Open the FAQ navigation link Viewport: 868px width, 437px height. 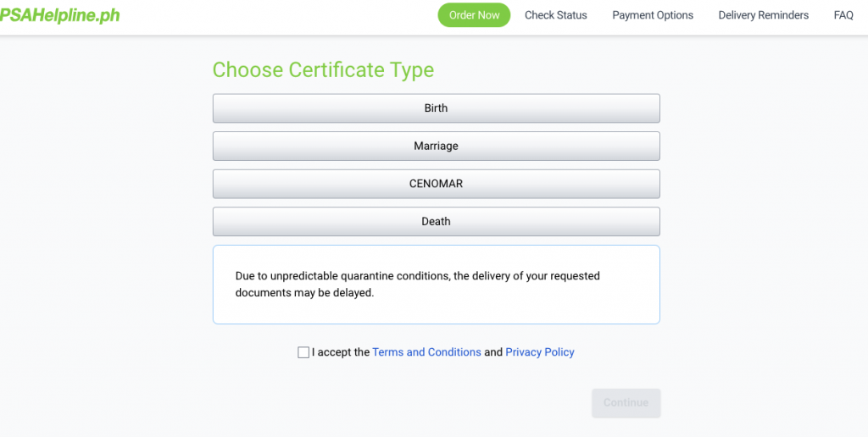[x=843, y=15]
